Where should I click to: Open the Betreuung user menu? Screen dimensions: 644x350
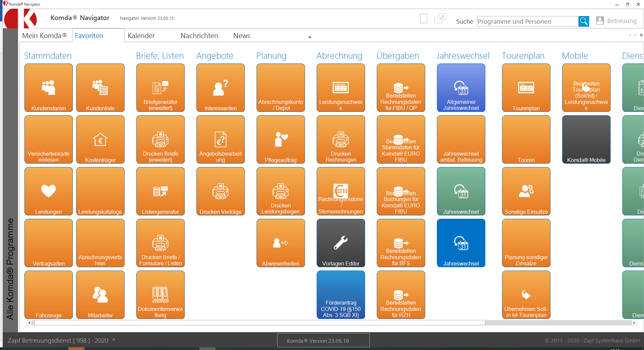coord(616,21)
